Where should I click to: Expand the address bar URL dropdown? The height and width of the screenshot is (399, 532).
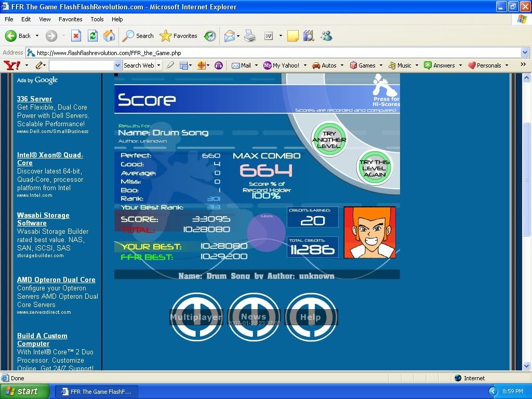525,52
